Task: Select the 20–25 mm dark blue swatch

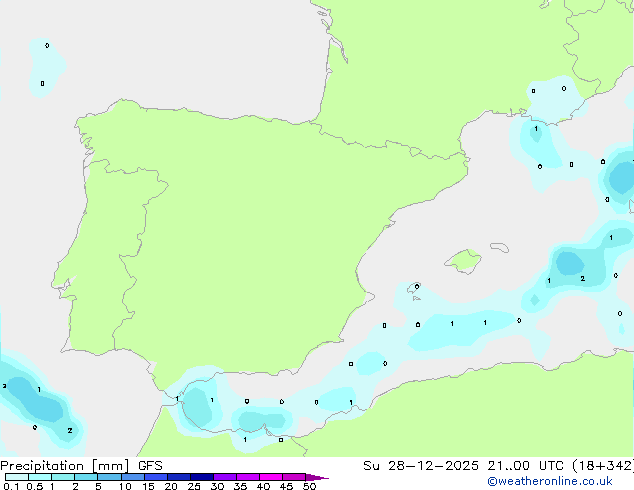Action: click(x=179, y=477)
